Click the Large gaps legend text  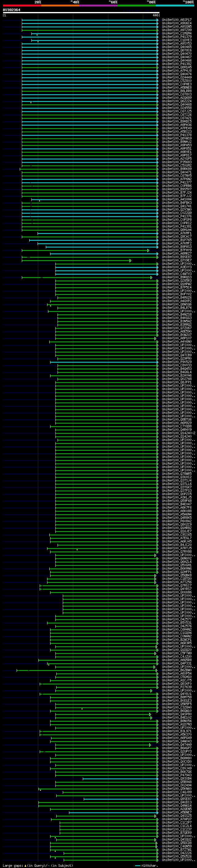click(37, 865)
